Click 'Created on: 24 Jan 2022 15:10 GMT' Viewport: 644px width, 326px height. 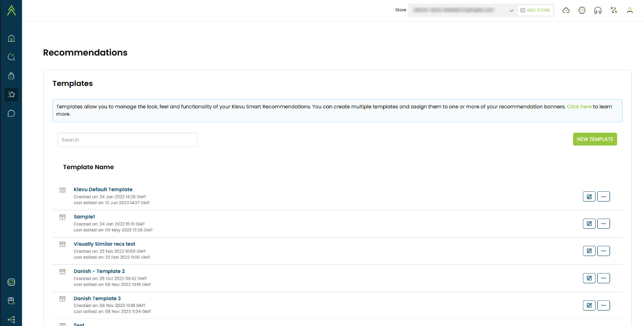coord(109,224)
